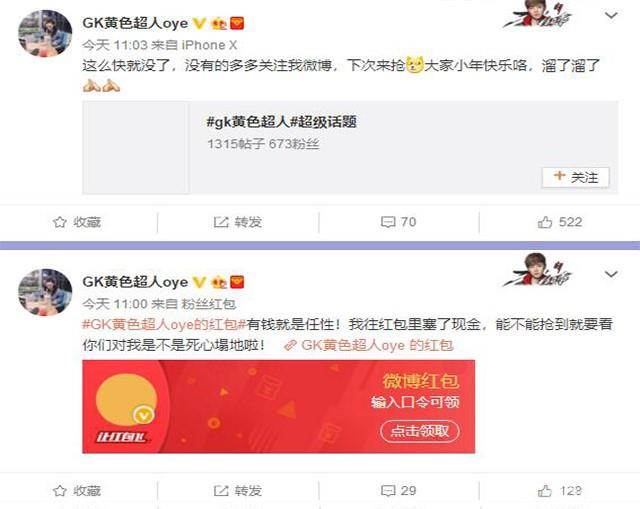640x509 pixels.
Task: Follow the gk黄色超人 super topic via 关注
Action: coord(576,177)
